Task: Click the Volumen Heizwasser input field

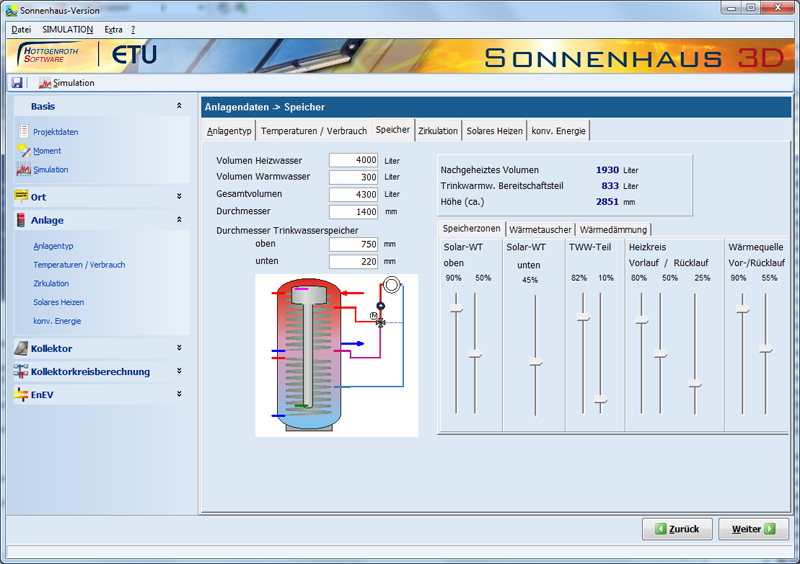Action: point(353,160)
